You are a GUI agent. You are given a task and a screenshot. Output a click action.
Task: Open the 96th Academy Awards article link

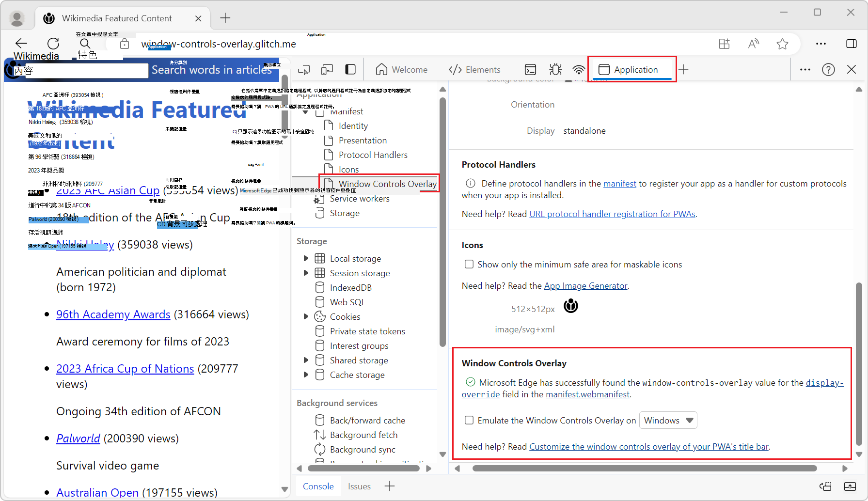pyautogui.click(x=113, y=314)
